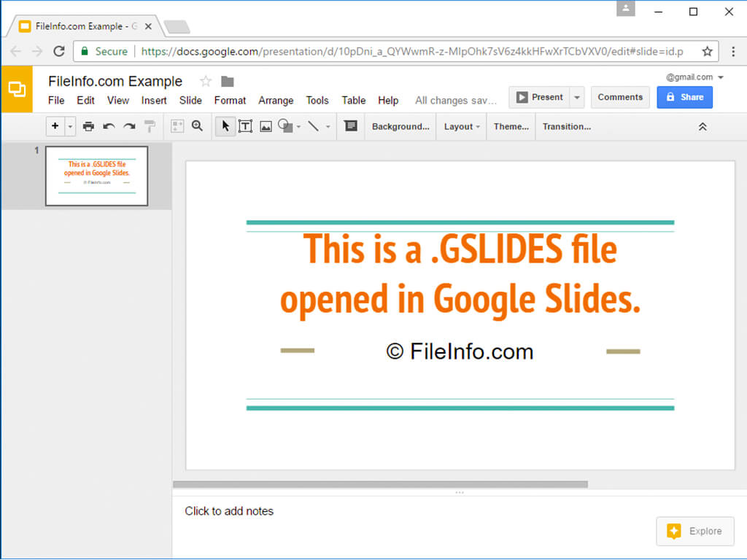Open the File menu
The height and width of the screenshot is (560, 747).
point(56,101)
